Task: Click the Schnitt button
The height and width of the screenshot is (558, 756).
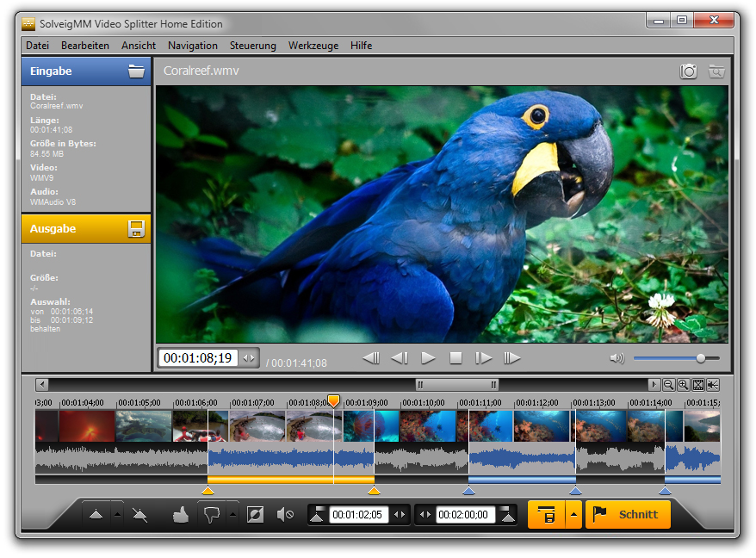Action: coord(628,515)
